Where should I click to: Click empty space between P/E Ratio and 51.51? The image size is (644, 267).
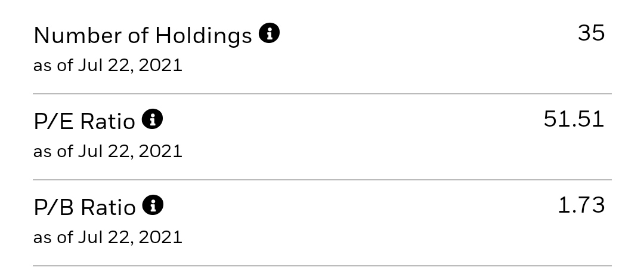353,119
